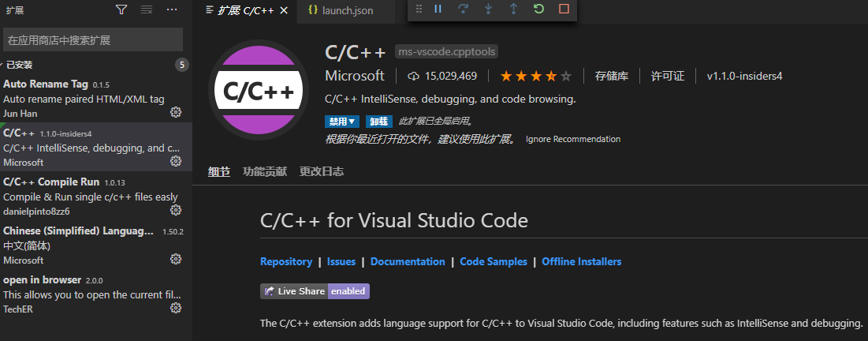Open gear settings for Auto Rename Tag

[176, 113]
